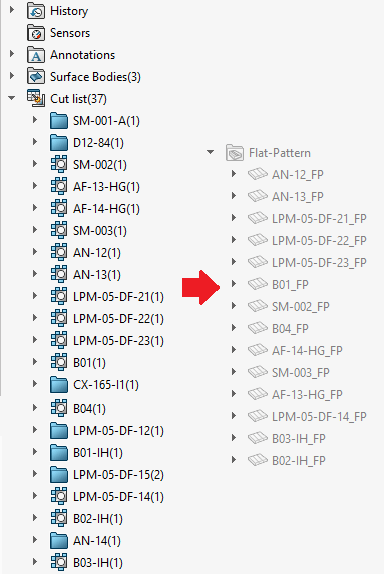Click the Surface Bodies(3) folder icon
This screenshot has height=574, width=384.
coord(36,77)
